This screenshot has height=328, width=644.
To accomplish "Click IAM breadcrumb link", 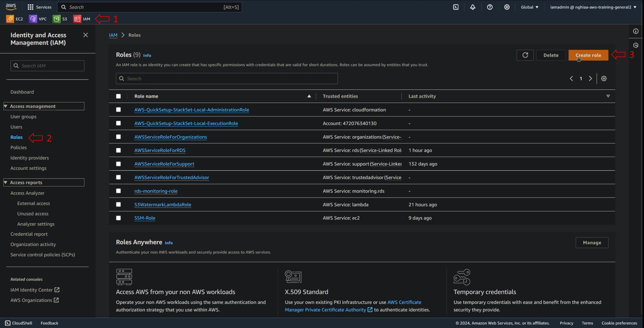I will click(113, 35).
